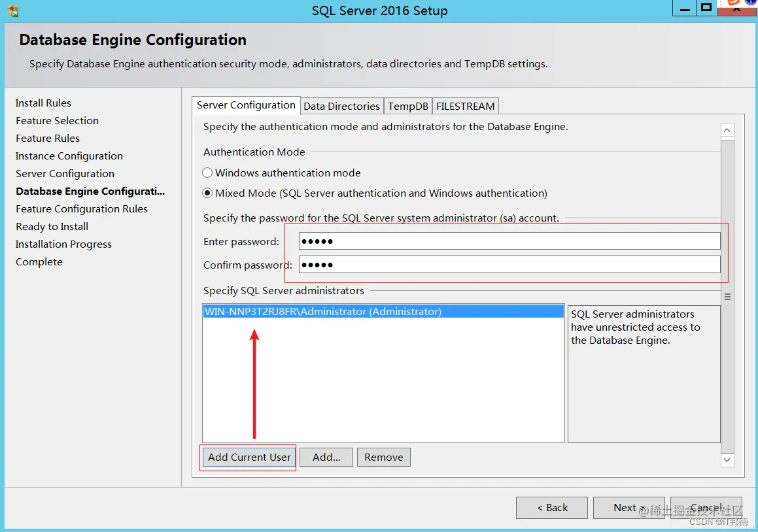Click the SQL Server Setup title bar icon

click(x=14, y=10)
